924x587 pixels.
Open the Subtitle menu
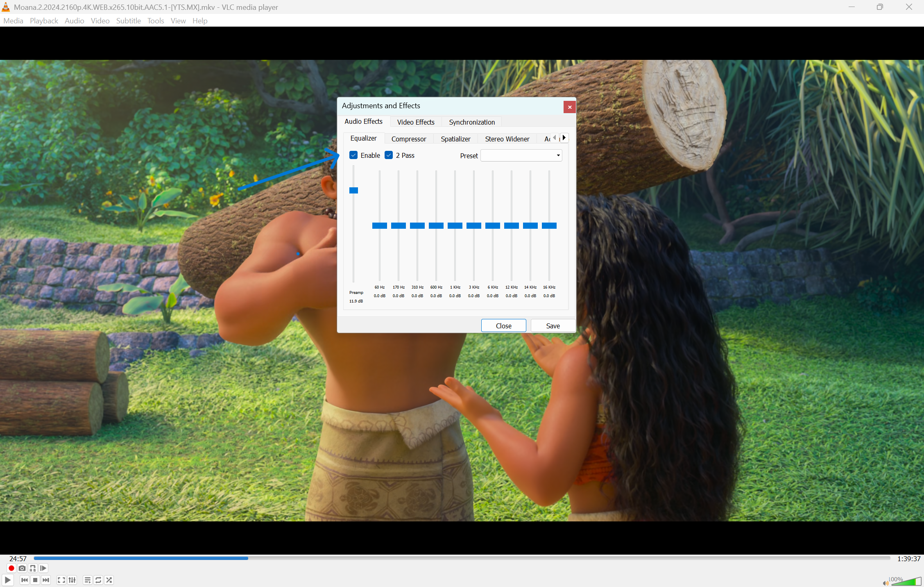[128, 21]
